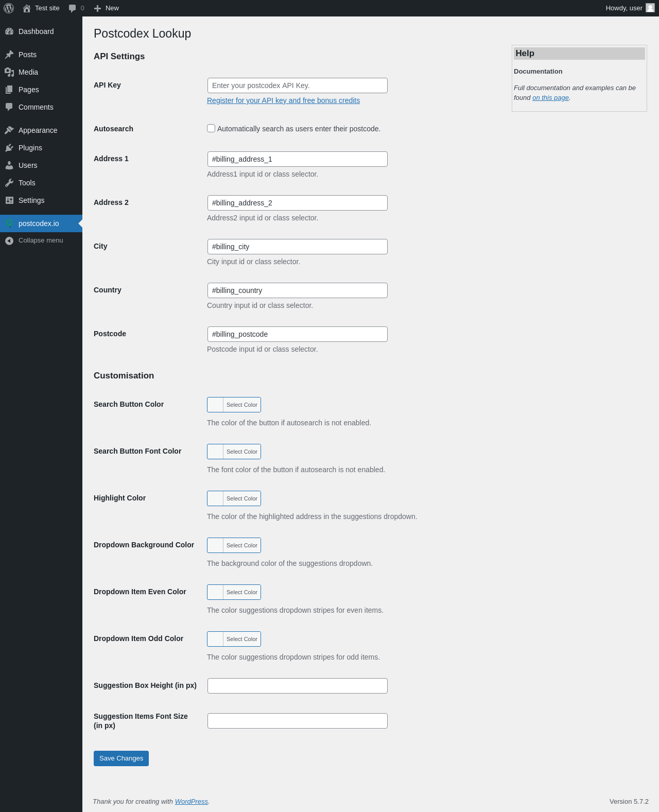Focus Suggestion Items Font Size input
Screen dimensions: 659x812
point(298,721)
